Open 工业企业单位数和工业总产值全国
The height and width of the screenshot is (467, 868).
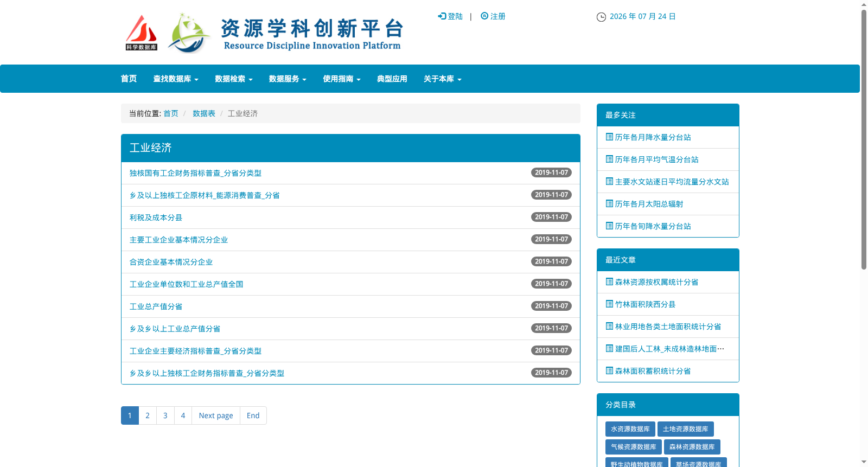[x=186, y=284]
